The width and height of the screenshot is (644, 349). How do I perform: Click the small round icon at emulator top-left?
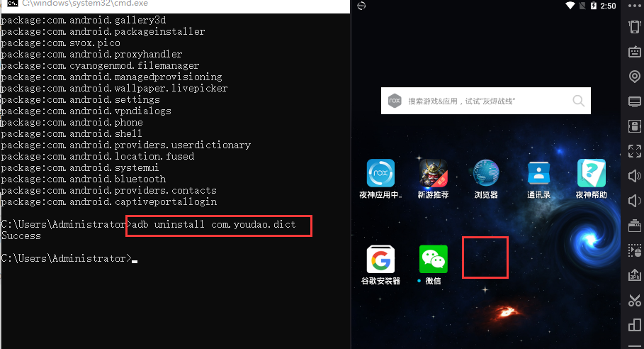tap(361, 6)
